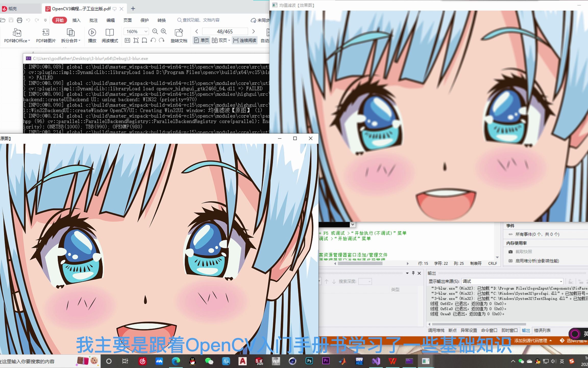The height and width of the screenshot is (368, 588).
Task: Open Premiere Pro from the taskbar
Action: (x=326, y=361)
